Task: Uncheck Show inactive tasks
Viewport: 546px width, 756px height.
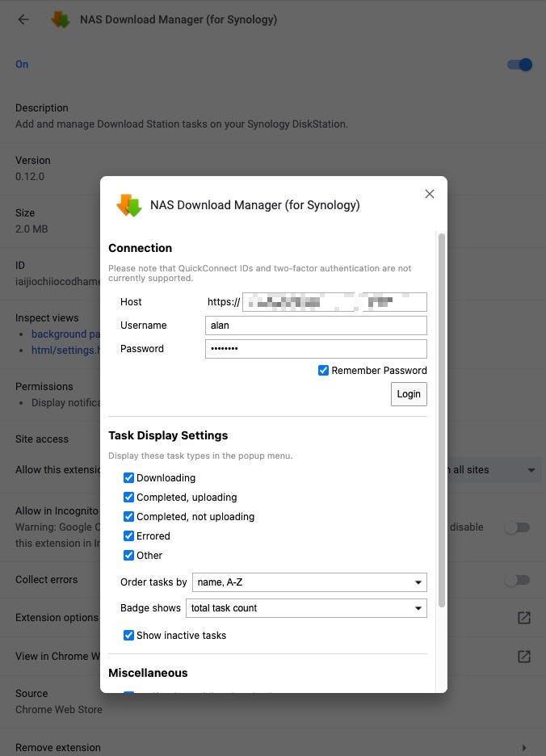Action: 128,635
